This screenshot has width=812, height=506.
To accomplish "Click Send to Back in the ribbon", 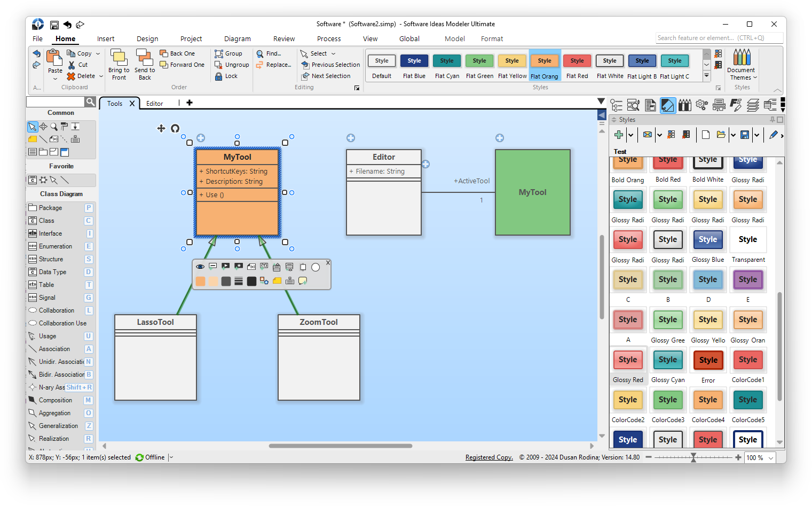I will [x=145, y=65].
